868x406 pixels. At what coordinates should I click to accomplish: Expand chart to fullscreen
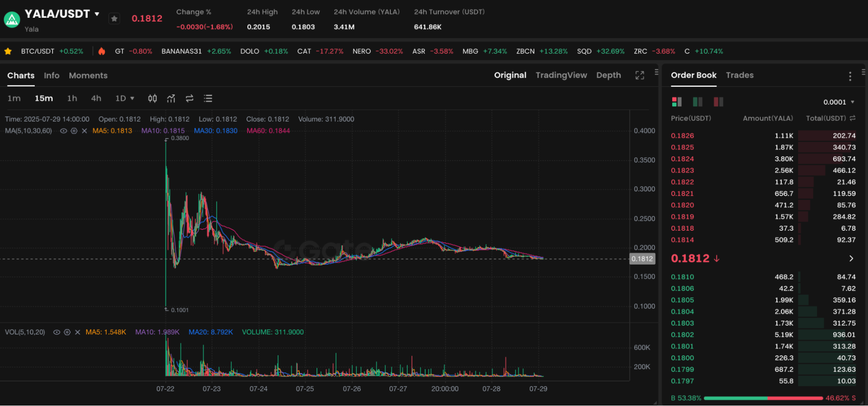tap(640, 75)
